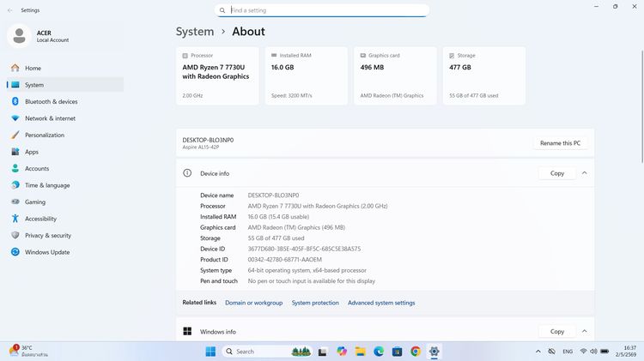Copy the Windows info details
The height and width of the screenshot is (361, 644).
[557, 331]
